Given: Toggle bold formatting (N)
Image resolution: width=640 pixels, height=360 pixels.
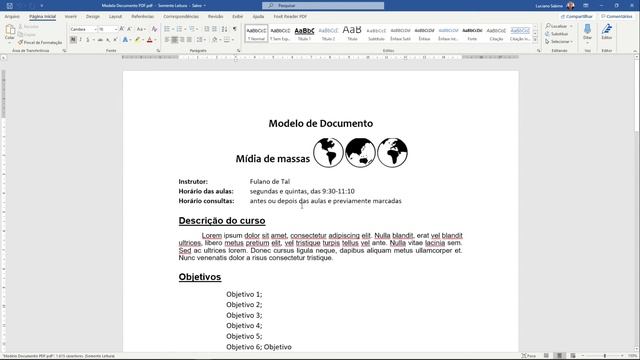Looking at the screenshot, I should tap(73, 40).
